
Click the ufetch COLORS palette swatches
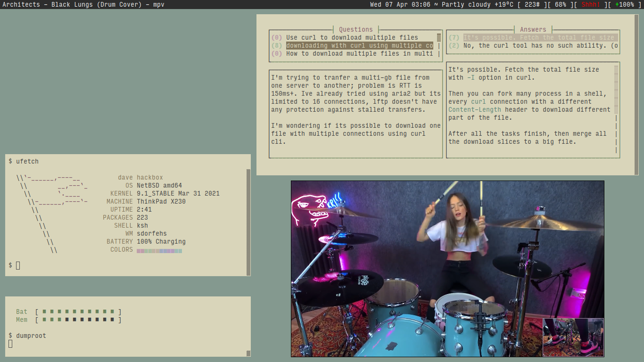[x=159, y=250]
